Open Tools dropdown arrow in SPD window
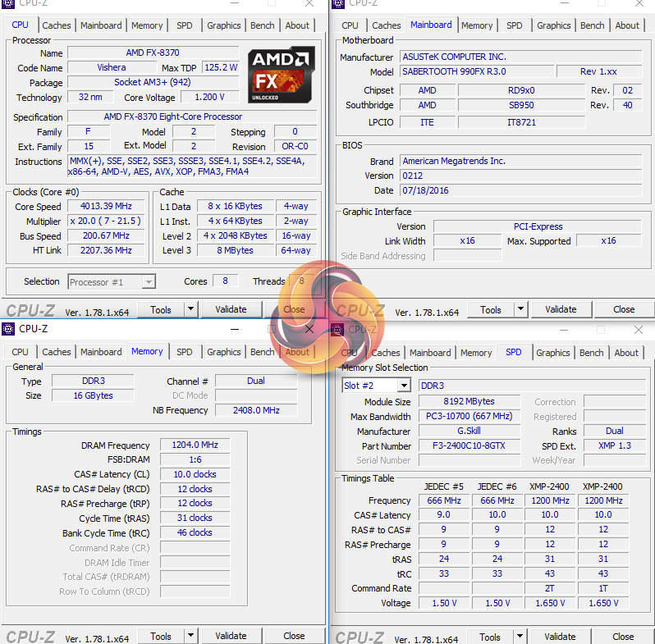This screenshot has height=644, width=655. coord(520,637)
